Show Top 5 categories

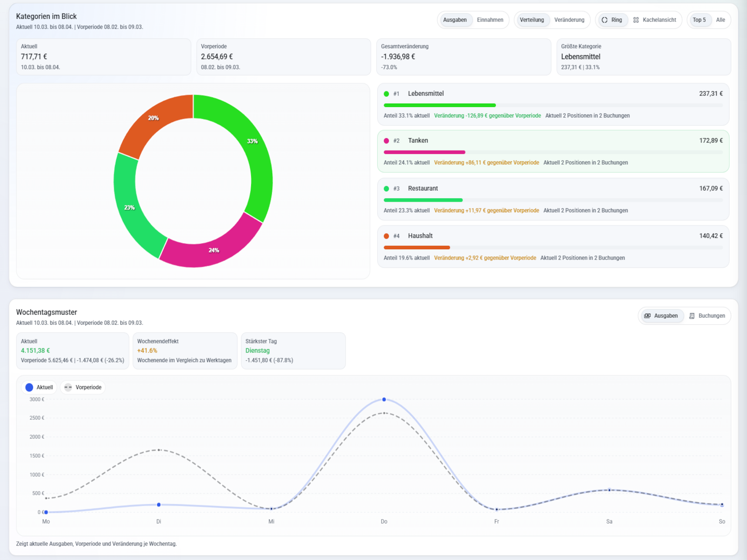[699, 20]
